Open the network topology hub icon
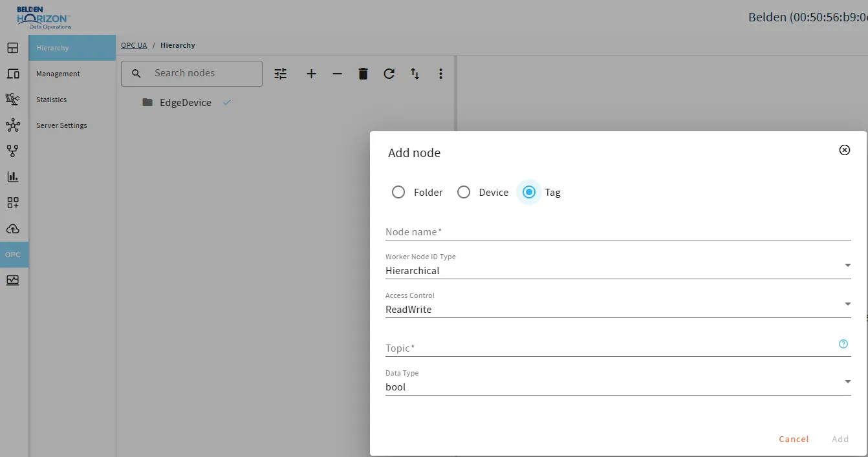 tap(13, 125)
